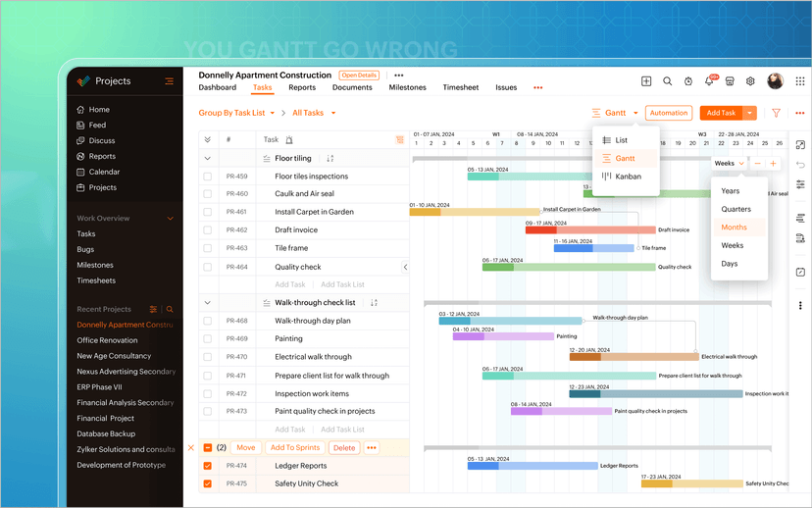
Task: Select Months in the timescale menu
Action: coord(739,228)
